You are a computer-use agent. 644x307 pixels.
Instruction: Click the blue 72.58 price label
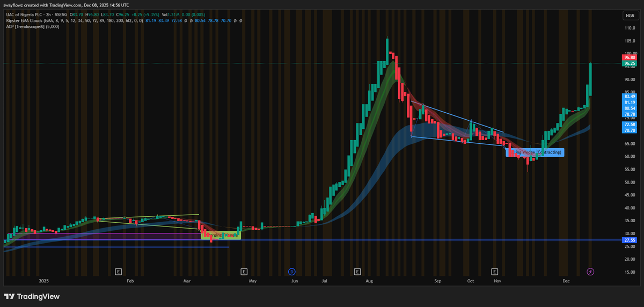coord(630,125)
